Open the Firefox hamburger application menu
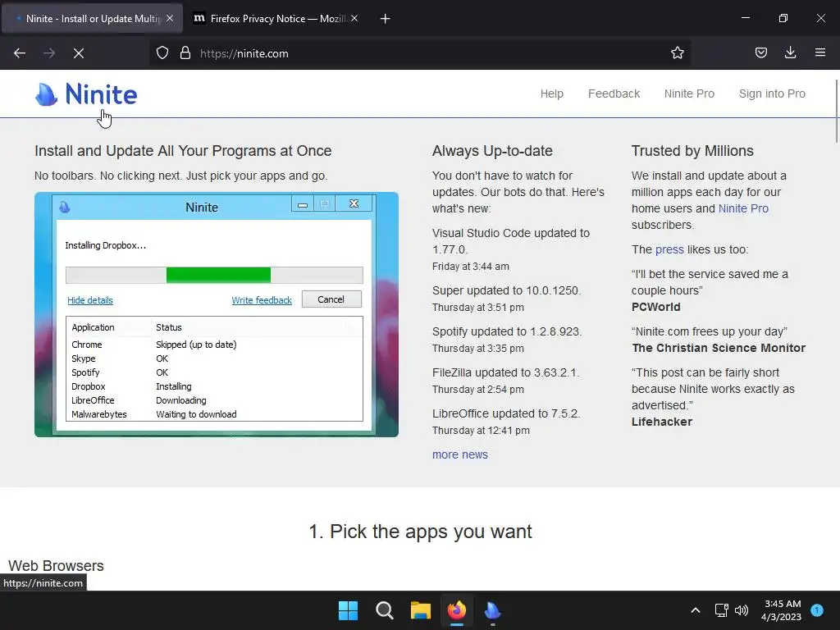 point(820,53)
